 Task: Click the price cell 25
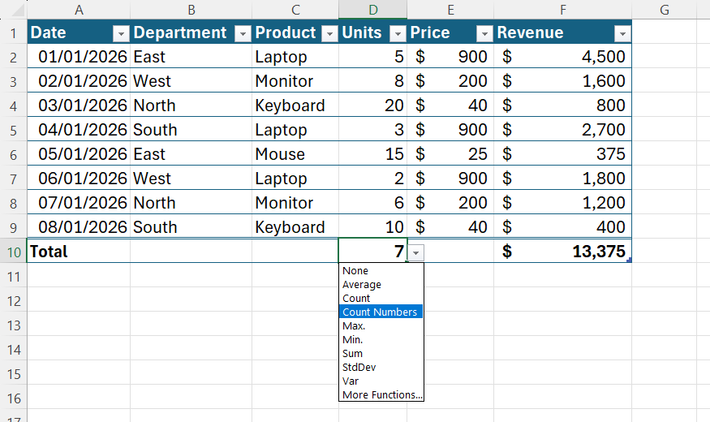[x=450, y=154]
